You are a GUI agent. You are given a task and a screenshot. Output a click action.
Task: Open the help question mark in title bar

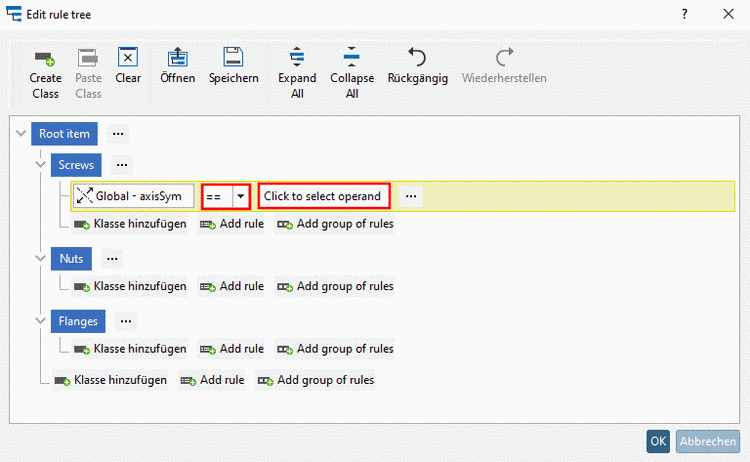coord(684,14)
